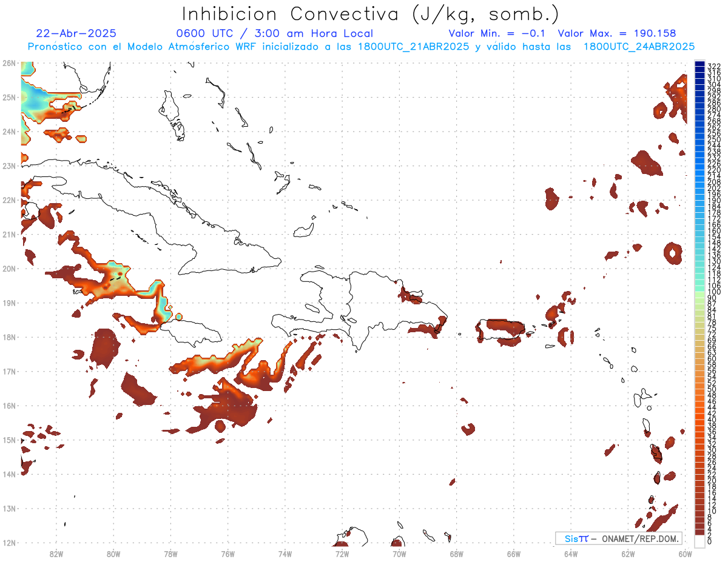The height and width of the screenshot is (562, 728).
Task: Click the colorbar label "322"
Action: (x=714, y=66)
